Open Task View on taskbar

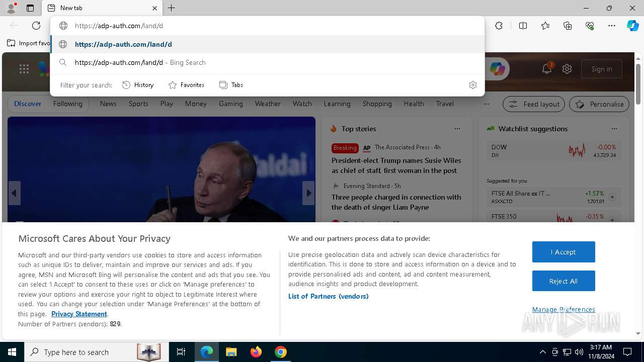click(181, 352)
